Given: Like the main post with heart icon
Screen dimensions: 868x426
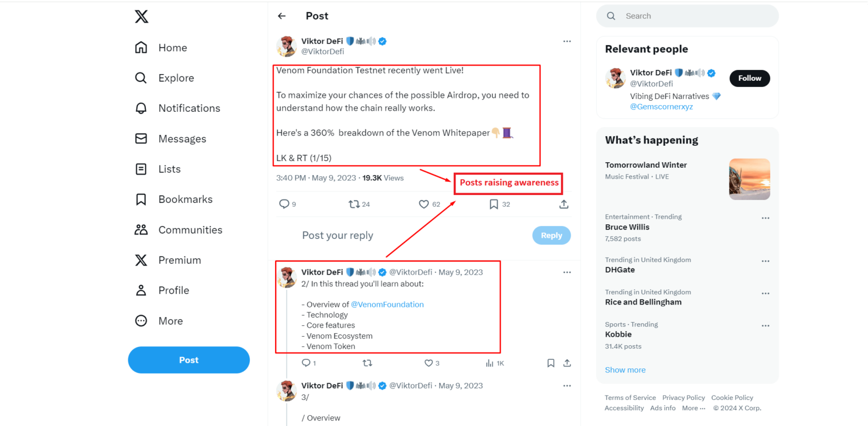Looking at the screenshot, I should (424, 204).
